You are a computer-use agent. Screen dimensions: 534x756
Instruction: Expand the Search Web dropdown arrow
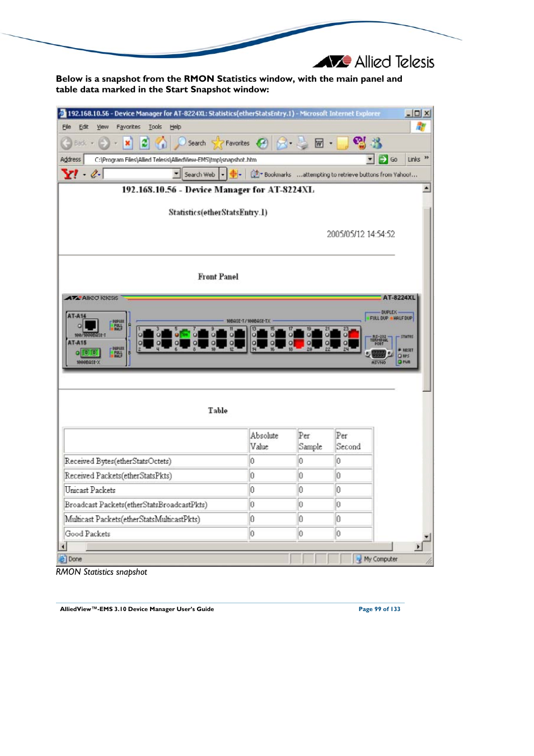click(x=223, y=175)
